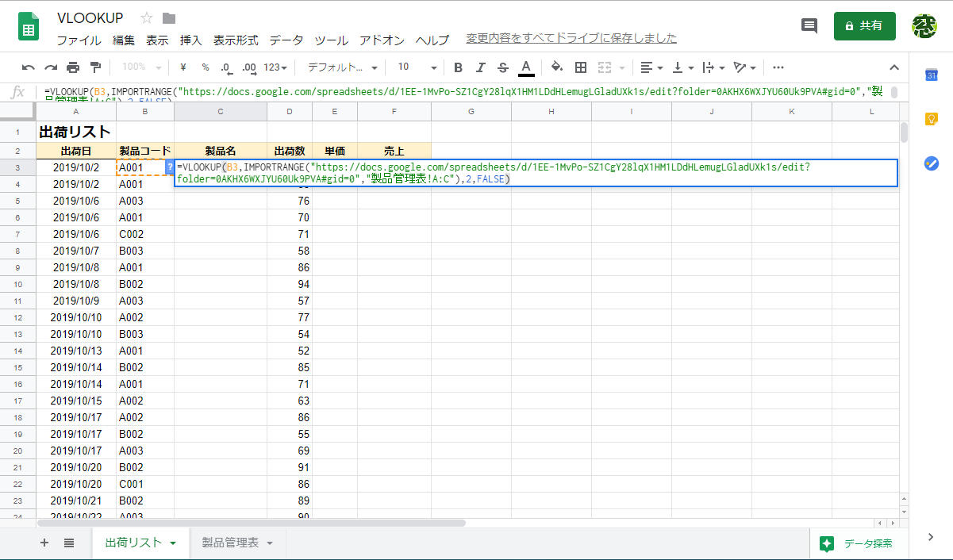The image size is (953, 560).
Task: Open the user account avatar
Action: tap(924, 25)
